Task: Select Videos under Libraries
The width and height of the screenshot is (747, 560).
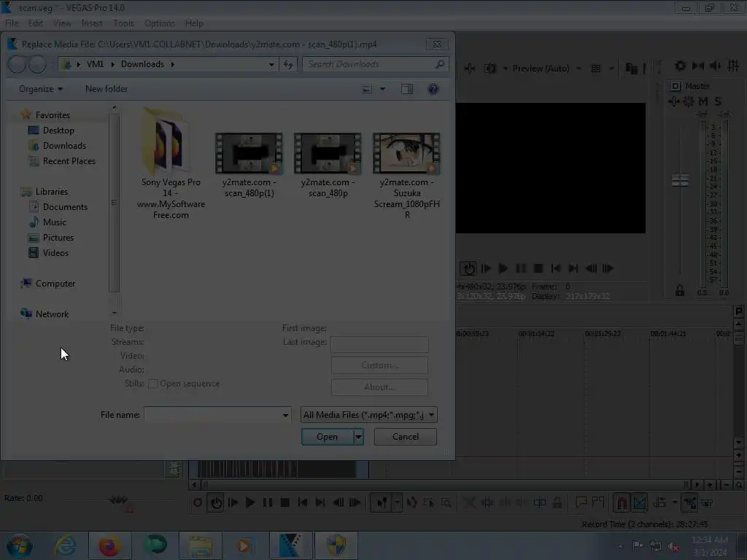Action: pos(55,253)
